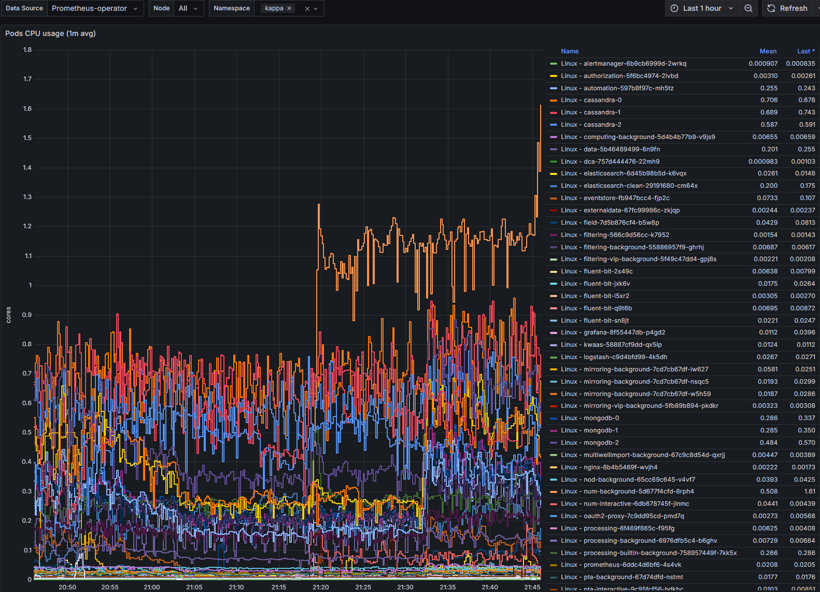The width and height of the screenshot is (820, 592).
Task: Click the zoom out time range icon
Action: click(748, 8)
